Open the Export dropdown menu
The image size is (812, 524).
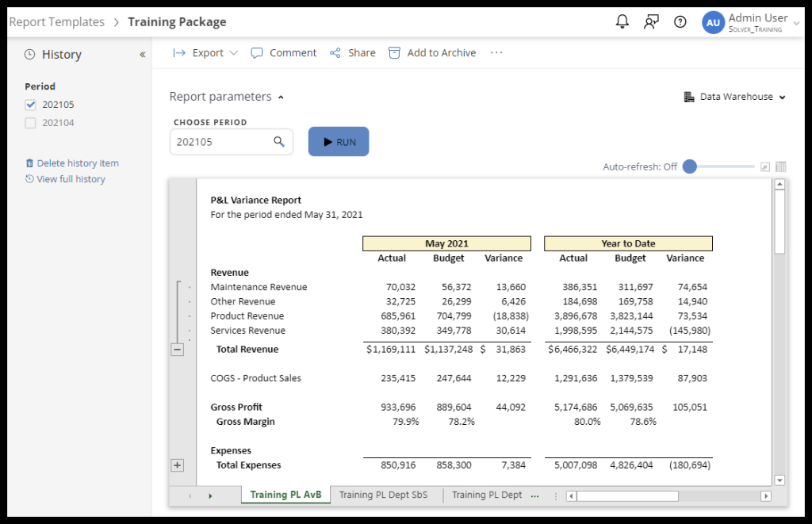pos(206,53)
